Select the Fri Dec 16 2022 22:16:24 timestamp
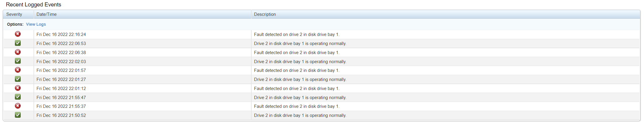This screenshot has height=123, width=644. [x=61, y=34]
